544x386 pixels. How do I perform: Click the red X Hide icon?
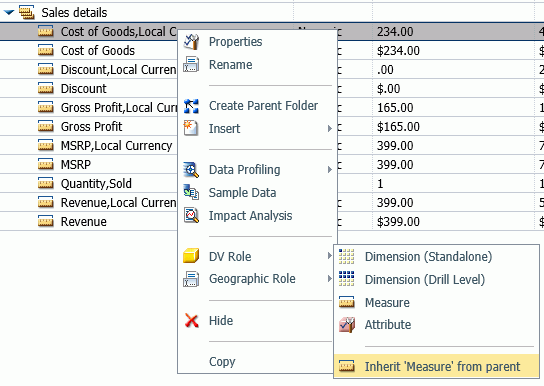191,321
